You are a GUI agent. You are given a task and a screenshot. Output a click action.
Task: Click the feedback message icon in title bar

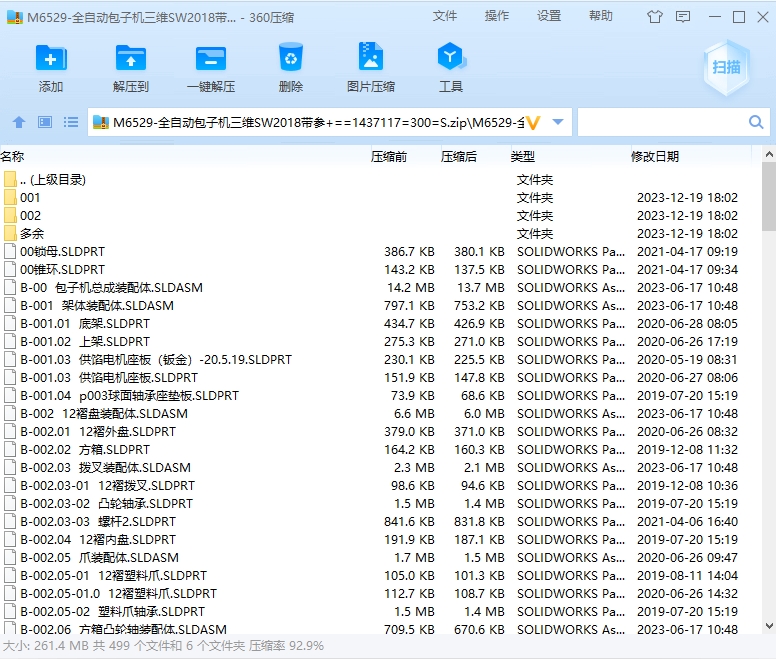click(x=683, y=17)
